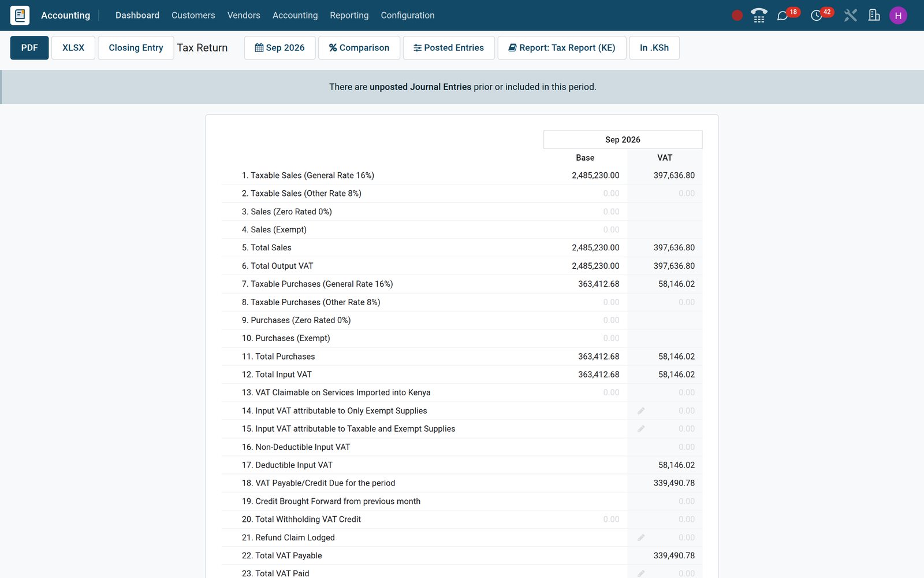Export the report as XLSX
Viewport: 924px width, 578px height.
pos(73,48)
